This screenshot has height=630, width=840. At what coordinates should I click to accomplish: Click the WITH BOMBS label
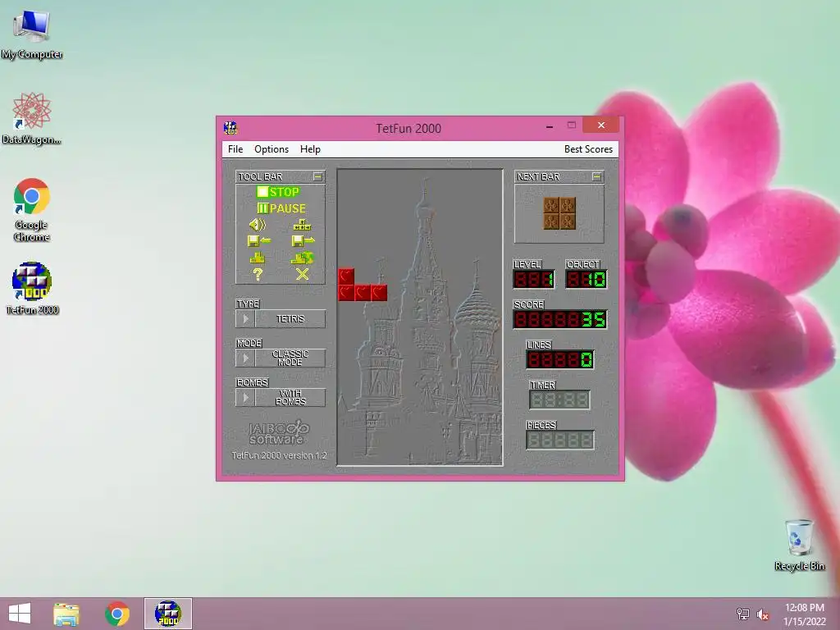click(x=290, y=398)
